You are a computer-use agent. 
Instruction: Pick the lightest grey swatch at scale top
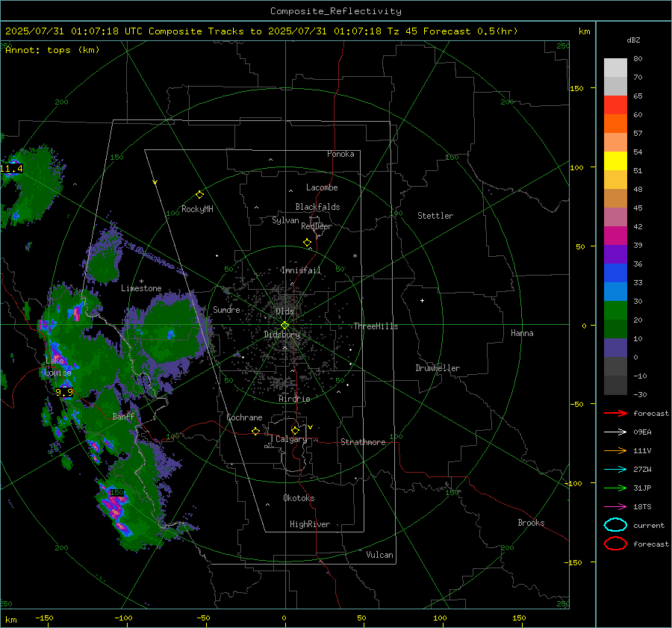click(615, 68)
